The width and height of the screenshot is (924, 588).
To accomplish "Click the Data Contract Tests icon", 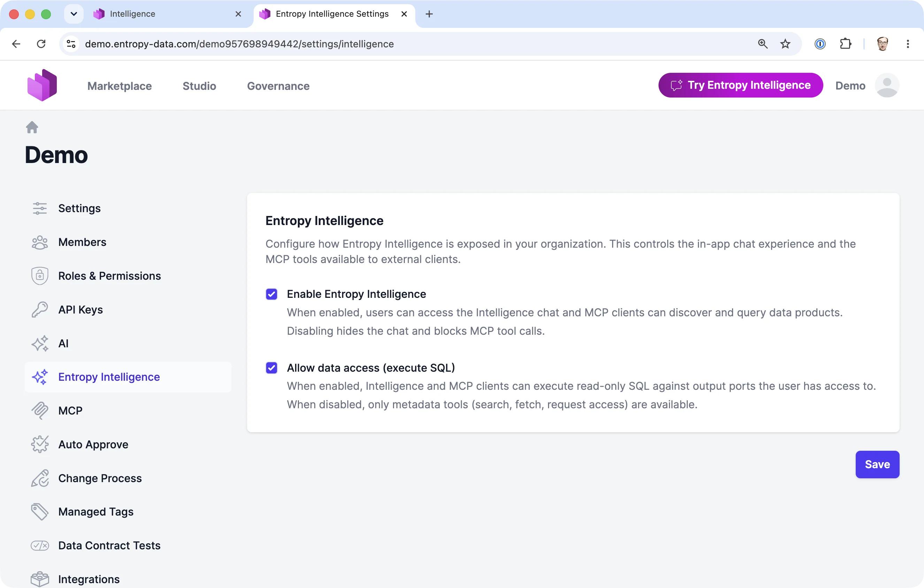I will pos(39,546).
